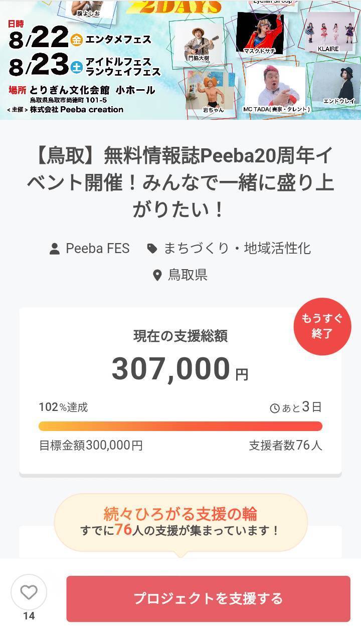The image size is (361, 644).
Task: Click the project title heading text
Action: (x=180, y=182)
